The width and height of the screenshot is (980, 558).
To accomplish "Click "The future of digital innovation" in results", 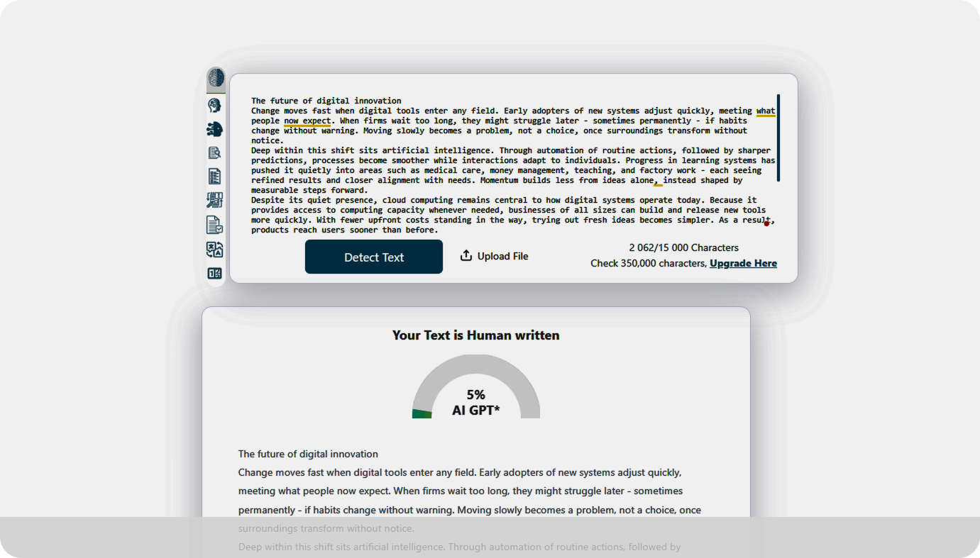I will 308,454.
